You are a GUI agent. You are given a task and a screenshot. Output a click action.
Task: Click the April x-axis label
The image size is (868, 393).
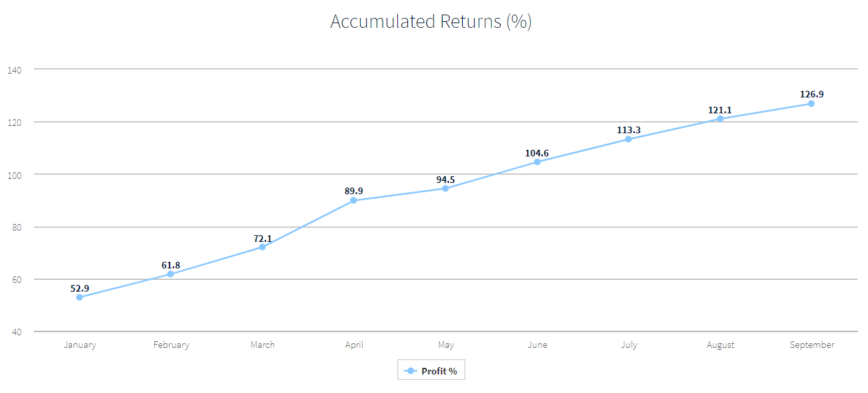click(354, 345)
